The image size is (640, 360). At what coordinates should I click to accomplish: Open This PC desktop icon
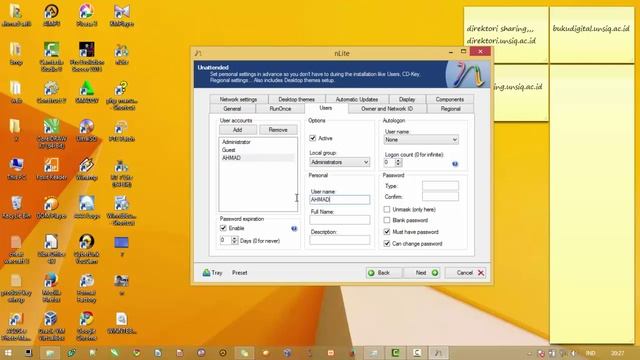(x=16, y=169)
